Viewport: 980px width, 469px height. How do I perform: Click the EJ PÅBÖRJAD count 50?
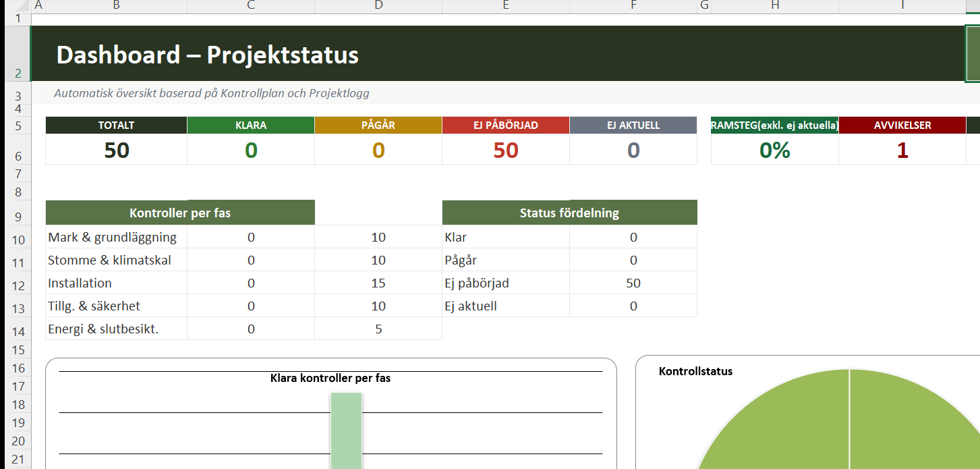coord(506,149)
